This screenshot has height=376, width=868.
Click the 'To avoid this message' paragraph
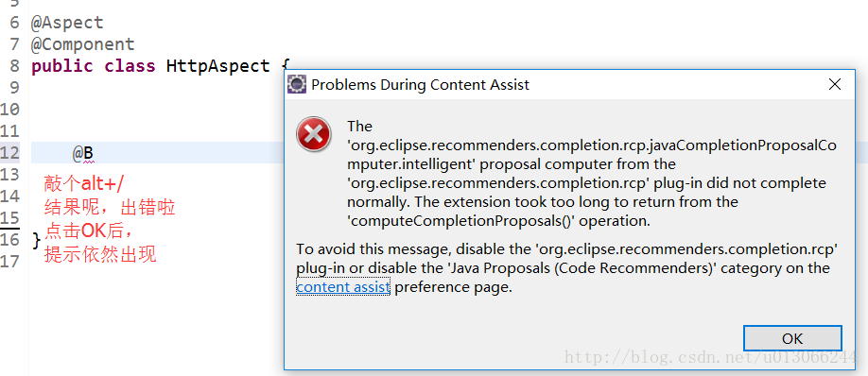[567, 268]
